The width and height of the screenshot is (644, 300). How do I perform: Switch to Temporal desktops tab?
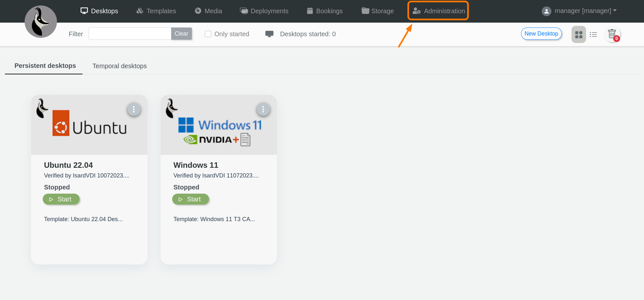pos(119,66)
